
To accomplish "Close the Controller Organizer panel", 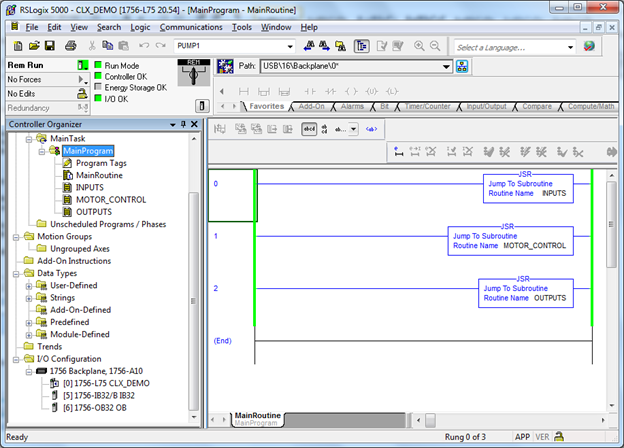I will point(194,124).
